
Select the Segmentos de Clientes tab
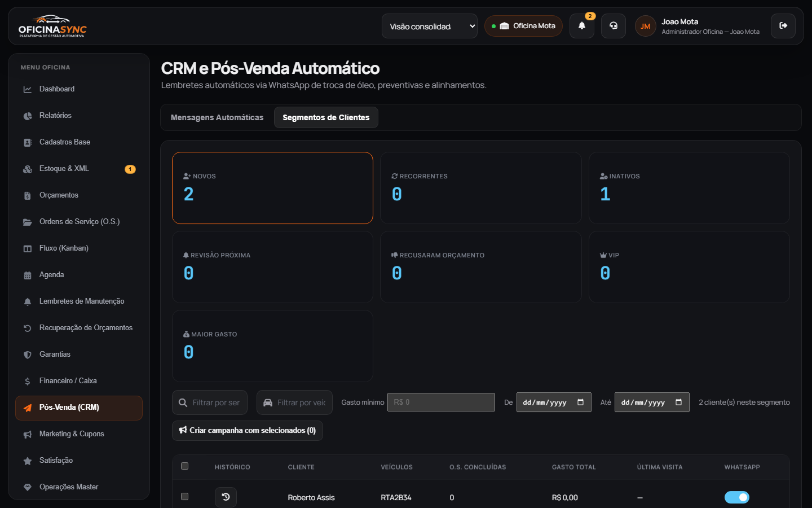326,117
